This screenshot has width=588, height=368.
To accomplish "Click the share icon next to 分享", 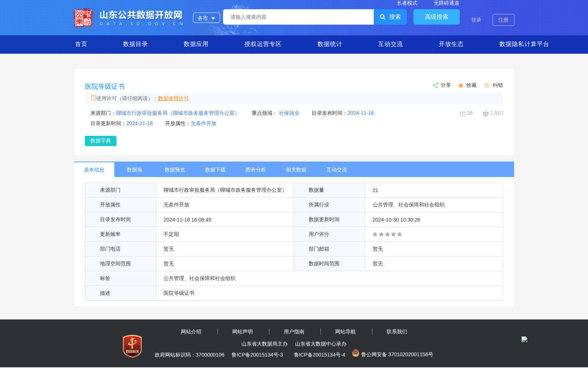I will (435, 85).
